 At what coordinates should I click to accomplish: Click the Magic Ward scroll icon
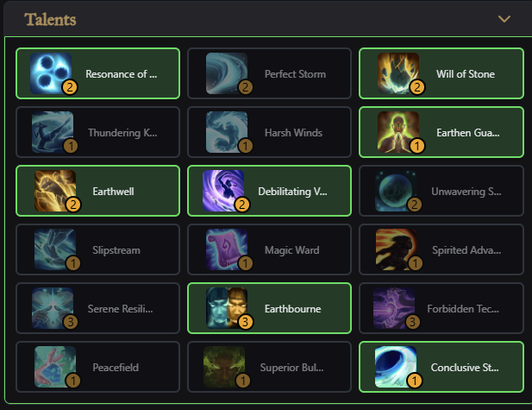226,249
